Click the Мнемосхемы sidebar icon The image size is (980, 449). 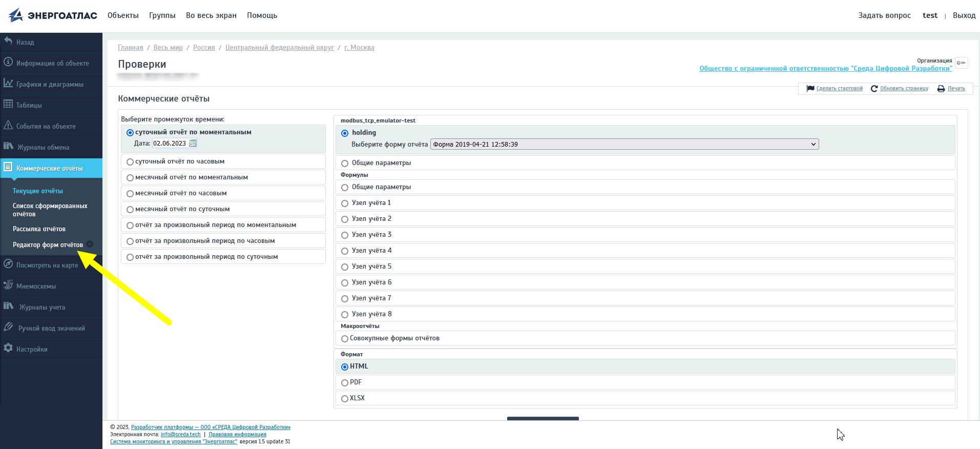click(8, 285)
